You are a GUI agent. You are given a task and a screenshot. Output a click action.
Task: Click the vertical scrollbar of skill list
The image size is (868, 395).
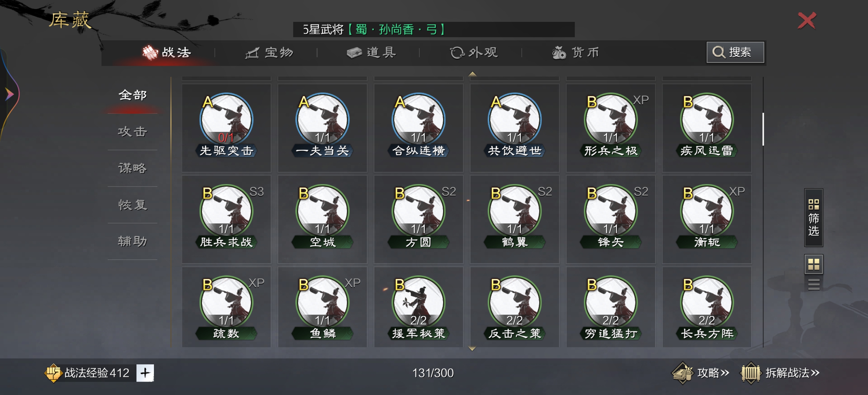(763, 129)
